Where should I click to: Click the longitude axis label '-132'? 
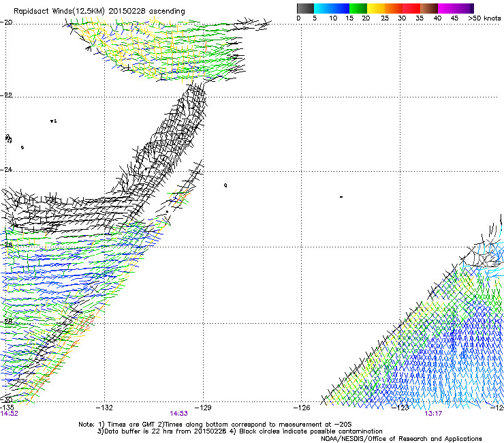pos(104,408)
